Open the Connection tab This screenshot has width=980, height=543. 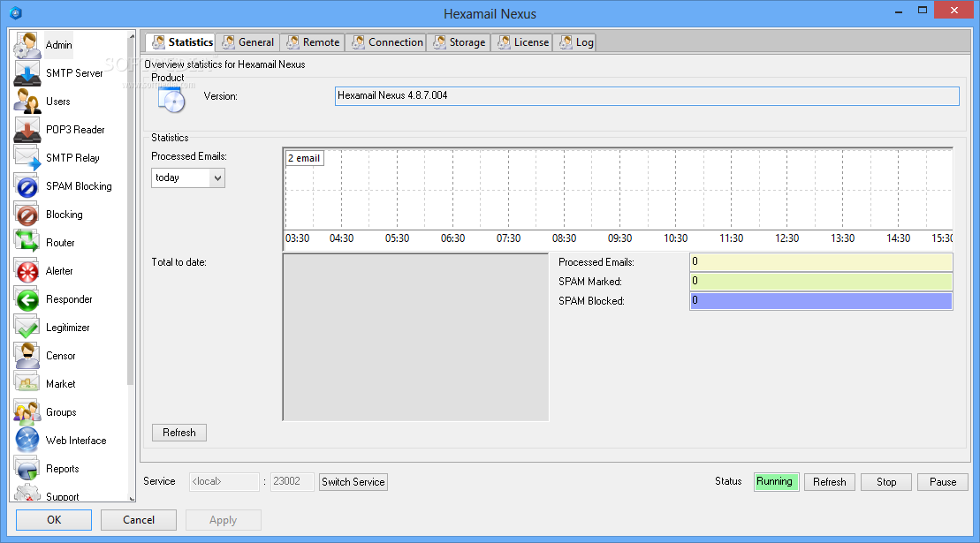387,42
